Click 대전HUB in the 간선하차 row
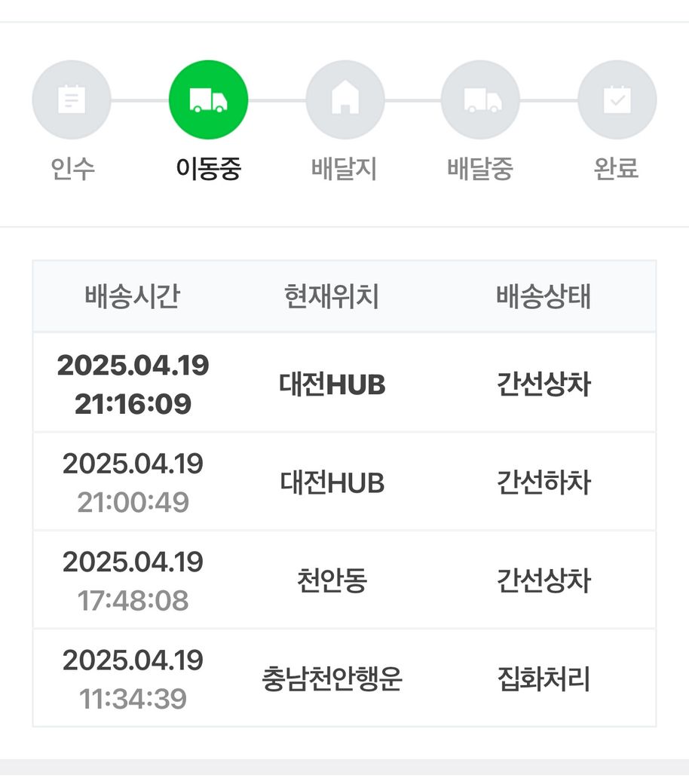 [332, 482]
